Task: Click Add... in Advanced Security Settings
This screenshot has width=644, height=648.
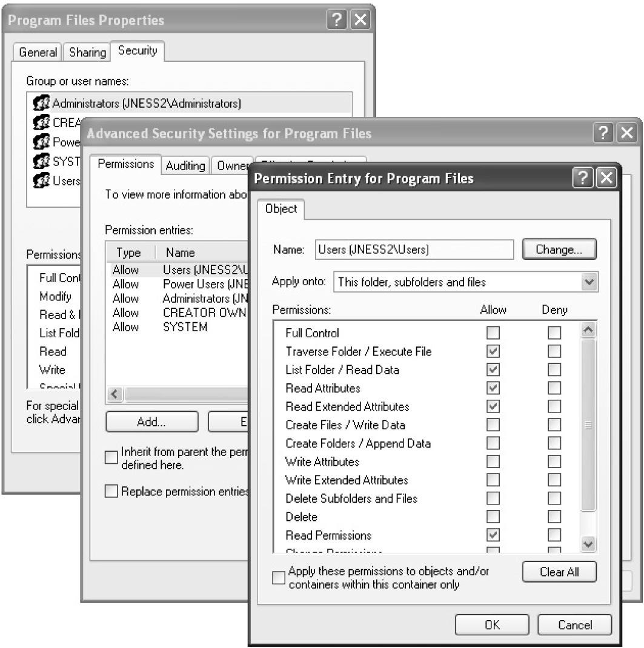Action: click(x=151, y=422)
